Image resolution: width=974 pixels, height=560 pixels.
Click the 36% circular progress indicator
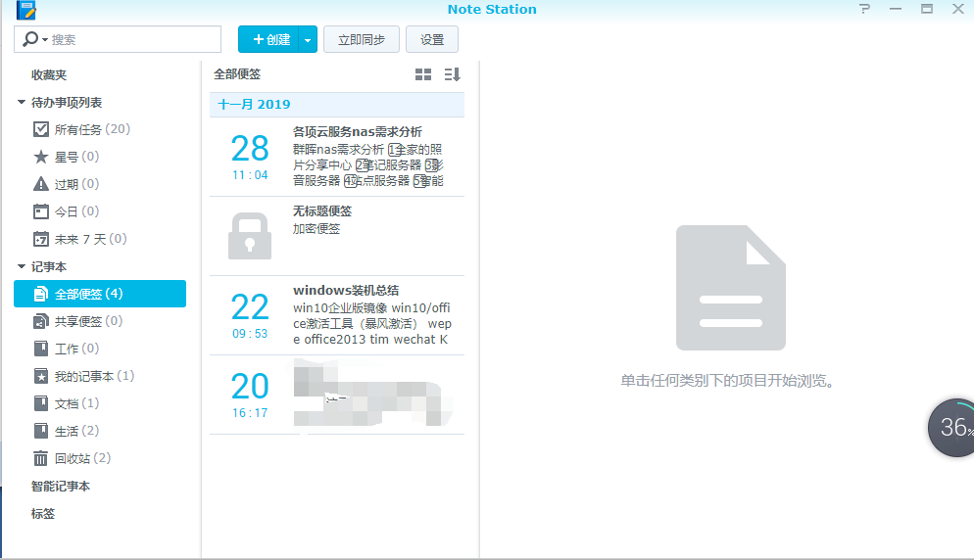952,428
